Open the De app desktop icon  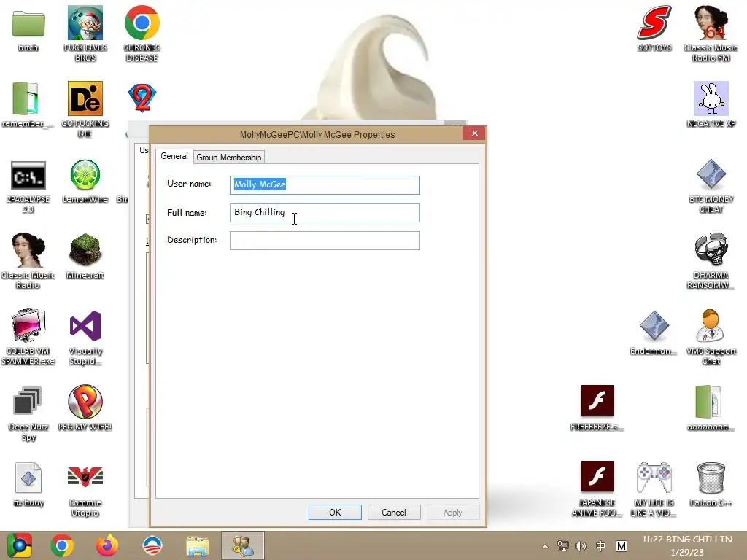85,98
